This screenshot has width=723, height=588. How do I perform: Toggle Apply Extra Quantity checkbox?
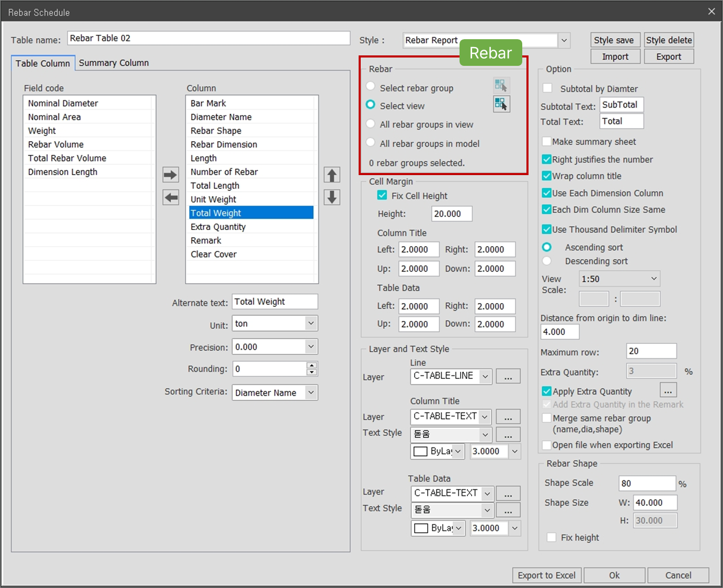(547, 391)
